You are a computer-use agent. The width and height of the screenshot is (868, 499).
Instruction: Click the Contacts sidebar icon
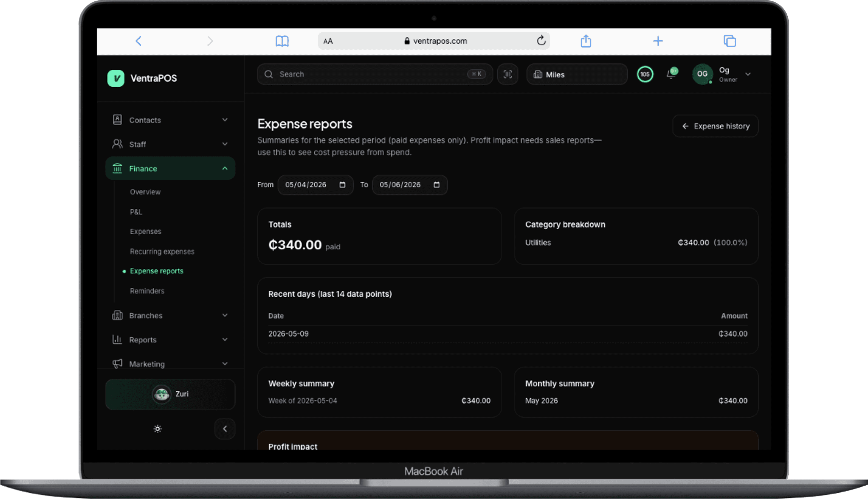pos(117,120)
